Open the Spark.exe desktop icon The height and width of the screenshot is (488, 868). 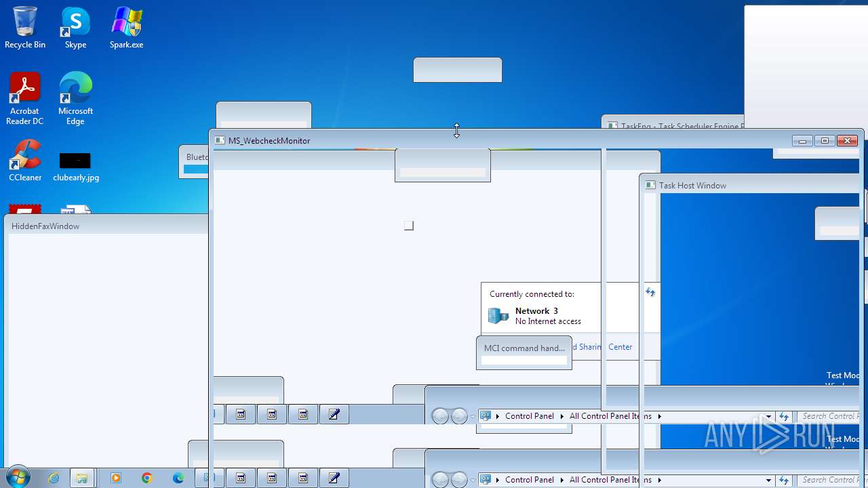pos(127,28)
